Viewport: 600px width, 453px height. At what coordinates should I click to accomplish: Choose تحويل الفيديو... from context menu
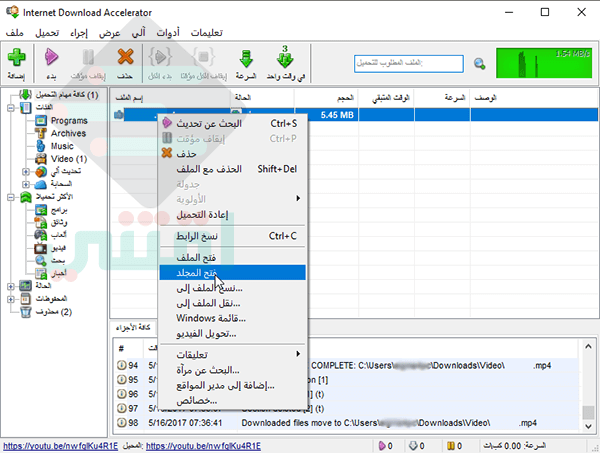[x=233, y=334]
